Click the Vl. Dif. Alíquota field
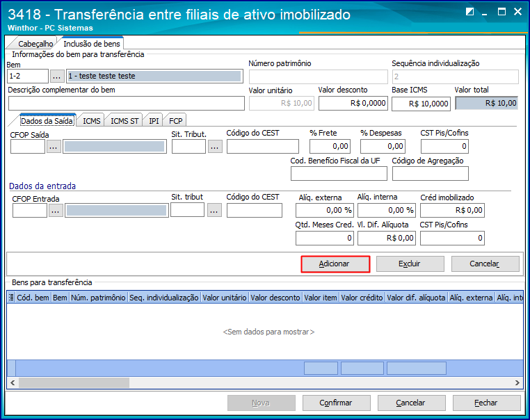Viewport: 530px width, 420px height. point(387,239)
